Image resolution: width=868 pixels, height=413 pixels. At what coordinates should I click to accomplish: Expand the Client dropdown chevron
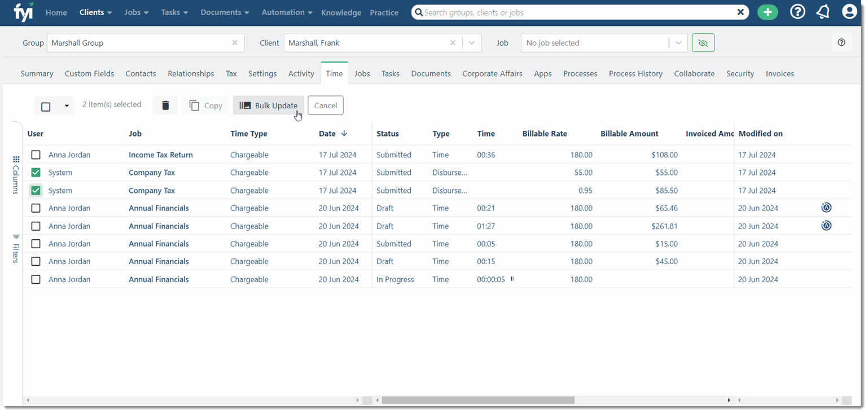tap(472, 43)
